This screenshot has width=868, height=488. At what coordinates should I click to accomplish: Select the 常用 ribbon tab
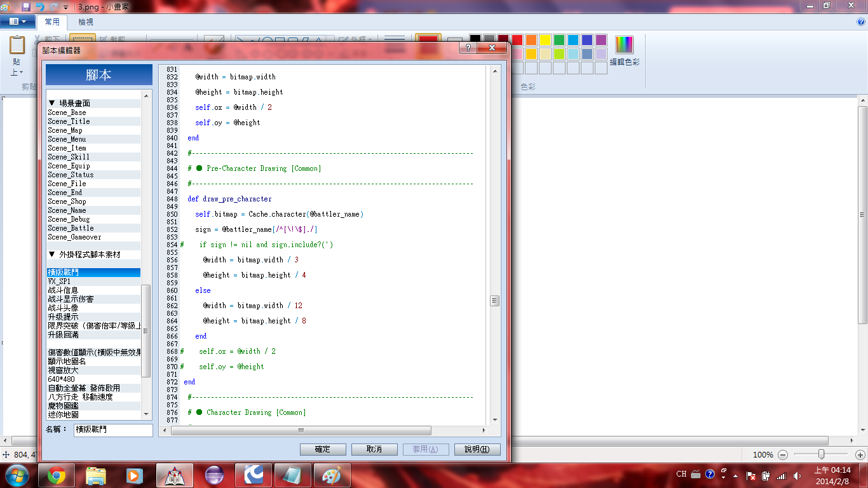pos(52,22)
